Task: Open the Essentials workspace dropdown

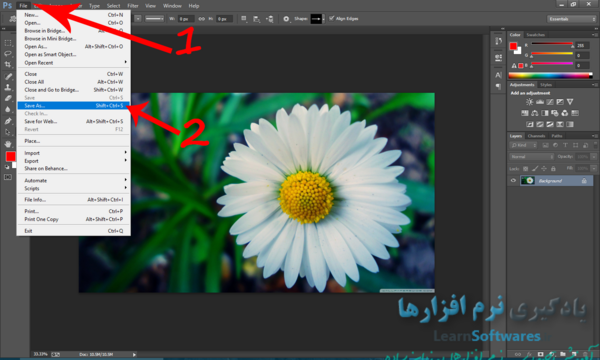Action: coord(571,19)
